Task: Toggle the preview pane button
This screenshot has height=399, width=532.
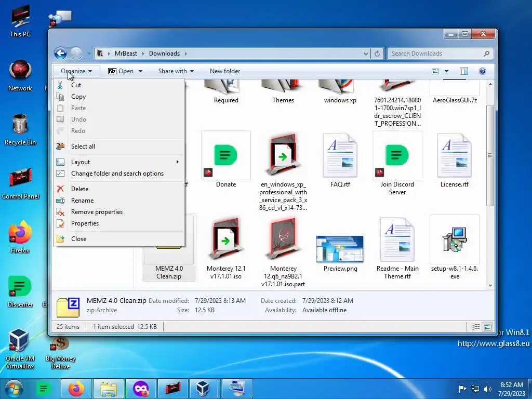Action: 464,71
